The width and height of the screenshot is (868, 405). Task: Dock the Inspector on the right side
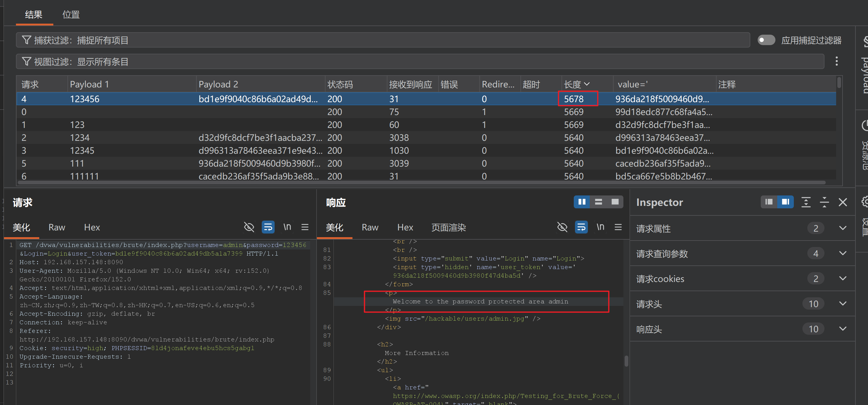(786, 202)
